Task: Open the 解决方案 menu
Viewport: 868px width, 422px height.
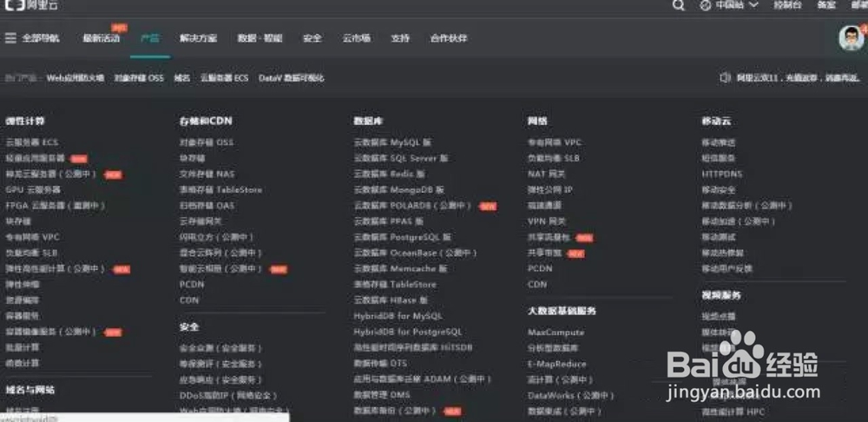Action: click(198, 38)
